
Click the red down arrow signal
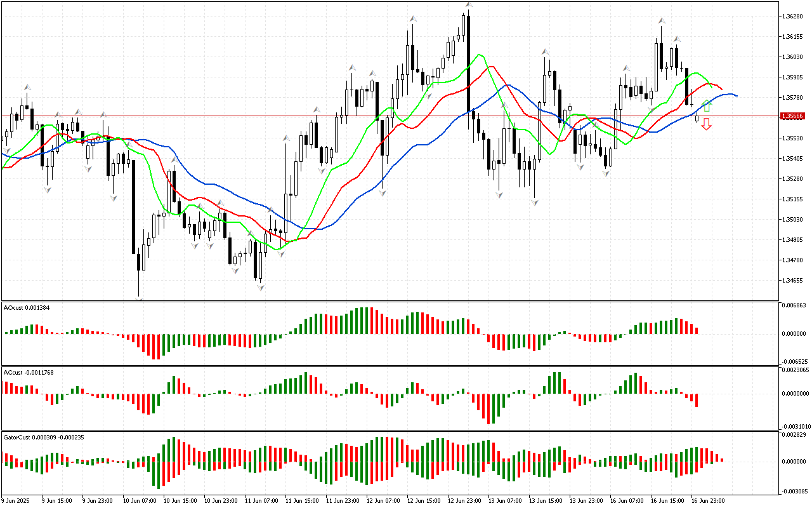point(706,124)
